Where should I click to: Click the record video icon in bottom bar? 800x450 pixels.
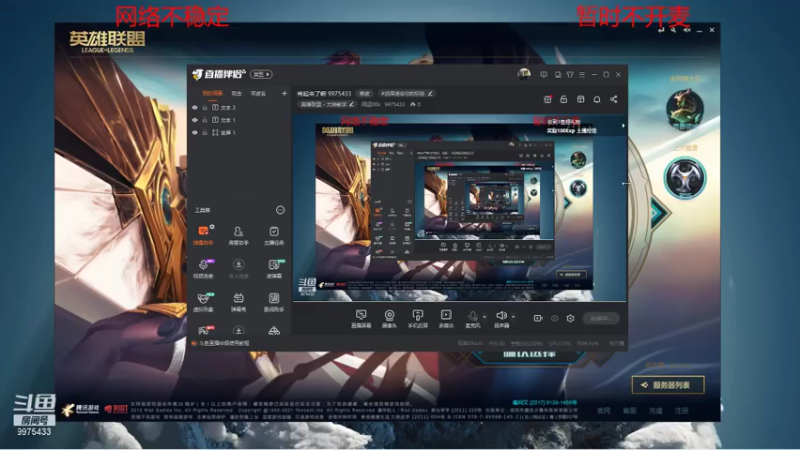pos(538,318)
